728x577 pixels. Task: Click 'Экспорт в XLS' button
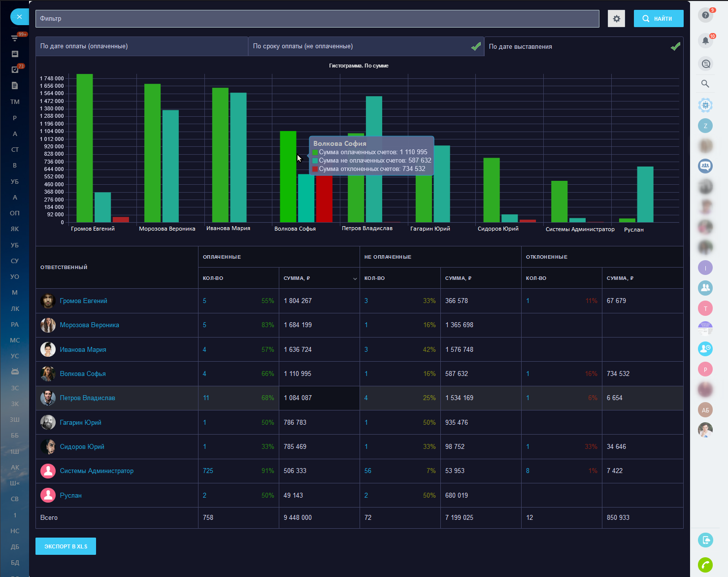66,546
